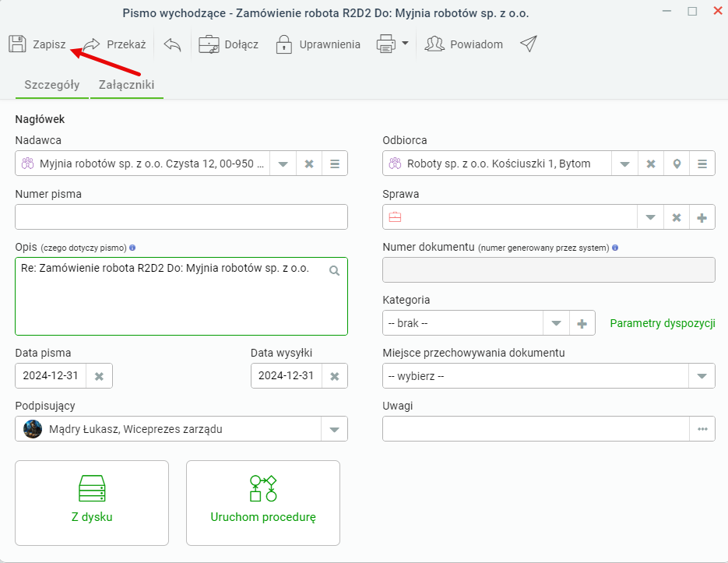
Task: Switch to the Szczegóły tab
Action: pos(52,85)
